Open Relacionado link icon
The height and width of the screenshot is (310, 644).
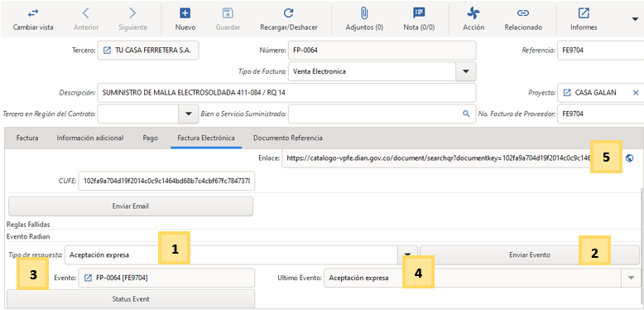(523, 13)
